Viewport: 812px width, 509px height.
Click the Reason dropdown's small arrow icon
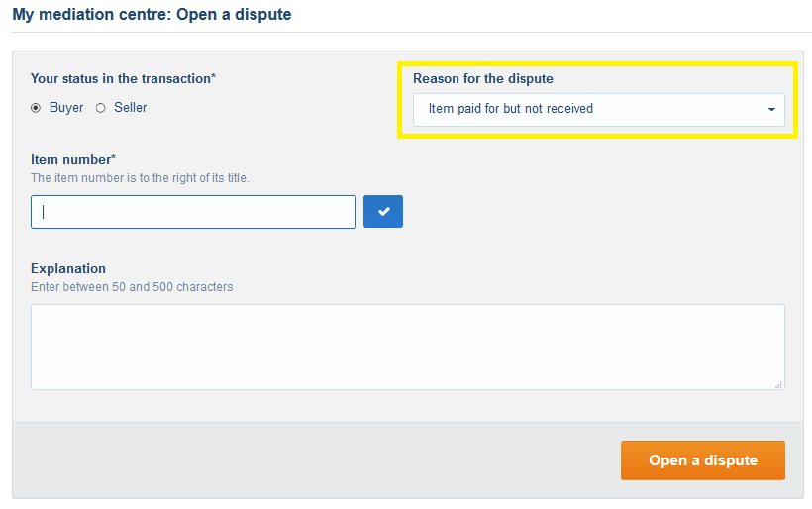(771, 109)
